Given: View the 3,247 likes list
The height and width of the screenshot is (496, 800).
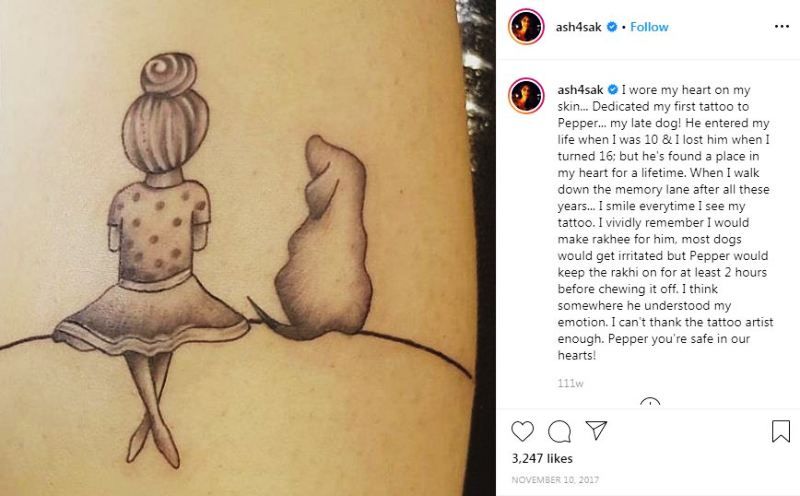Looking at the screenshot, I should click(542, 458).
